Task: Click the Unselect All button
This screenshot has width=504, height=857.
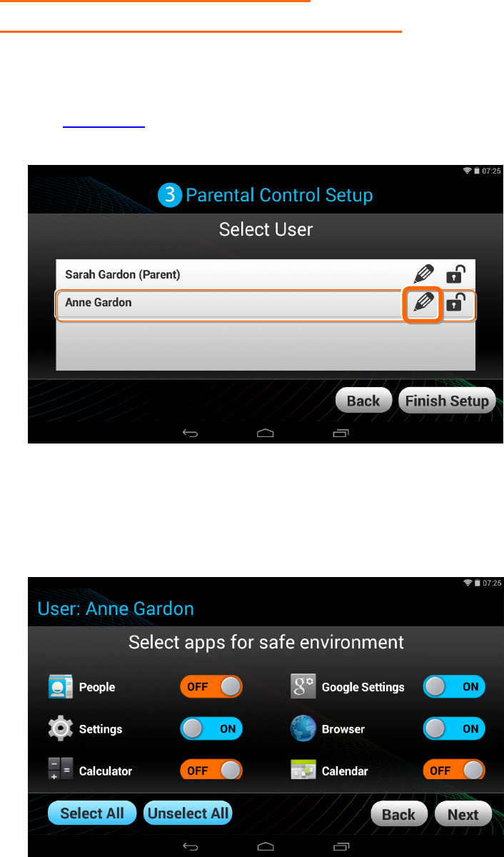Action: 188,813
